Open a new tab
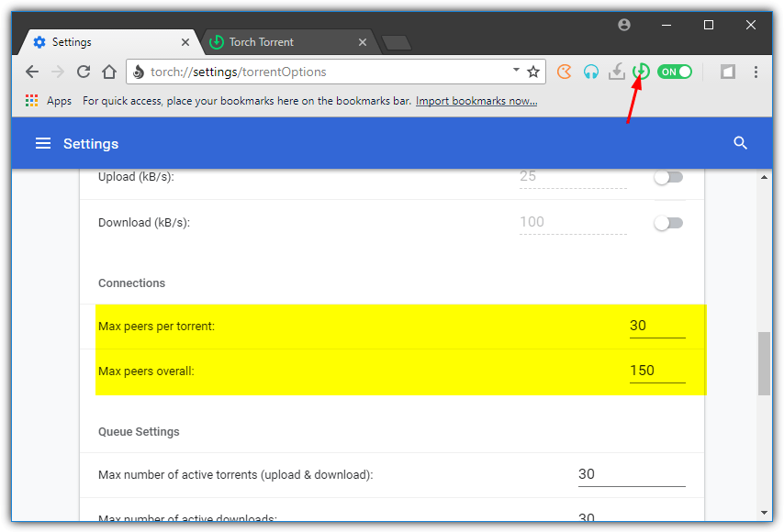The height and width of the screenshot is (532, 784). [x=397, y=43]
